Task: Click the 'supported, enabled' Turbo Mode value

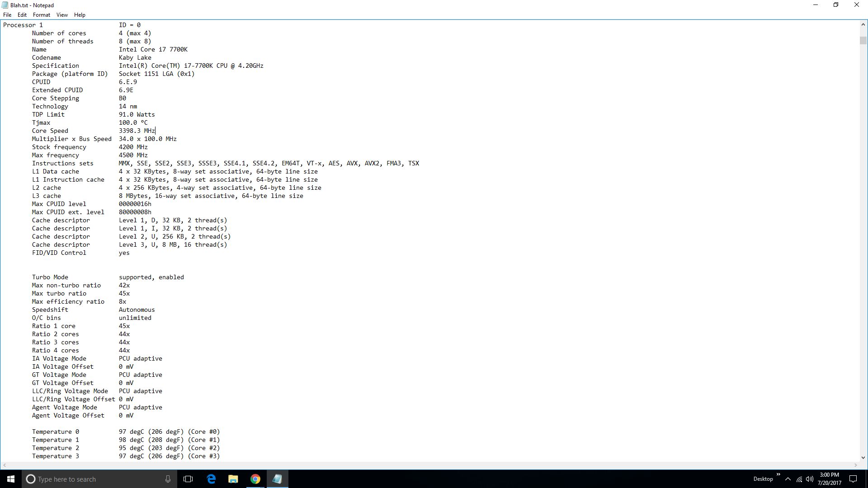Action: coord(151,277)
